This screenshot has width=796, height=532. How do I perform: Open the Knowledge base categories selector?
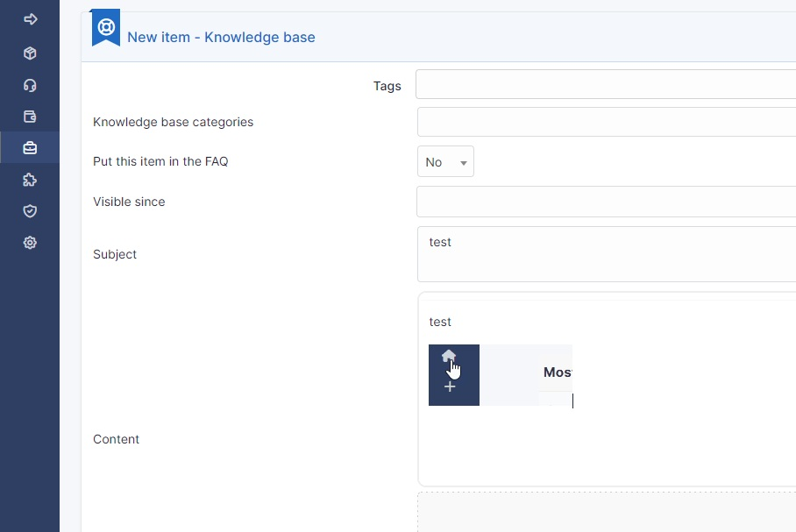pos(605,121)
